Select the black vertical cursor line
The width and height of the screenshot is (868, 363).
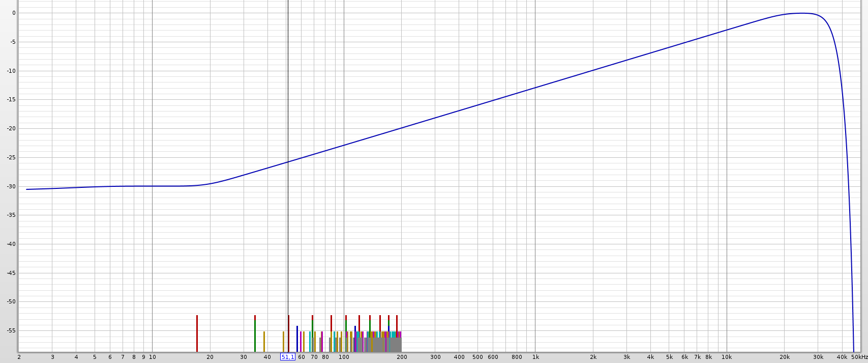pos(287,176)
